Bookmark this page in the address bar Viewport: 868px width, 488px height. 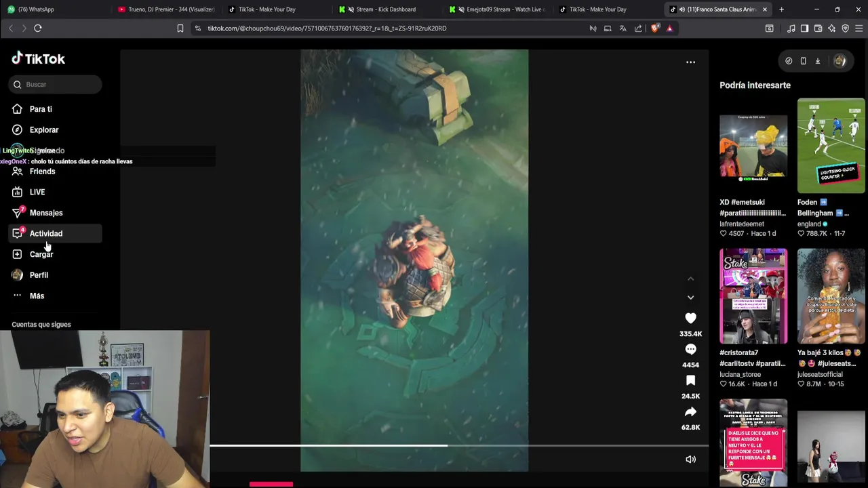tap(180, 28)
